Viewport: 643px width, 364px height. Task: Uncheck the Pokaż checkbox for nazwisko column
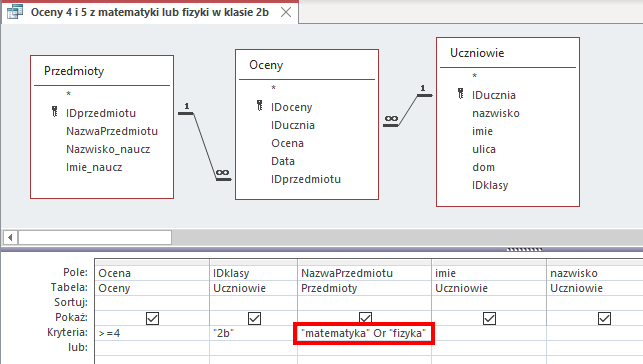[604, 318]
